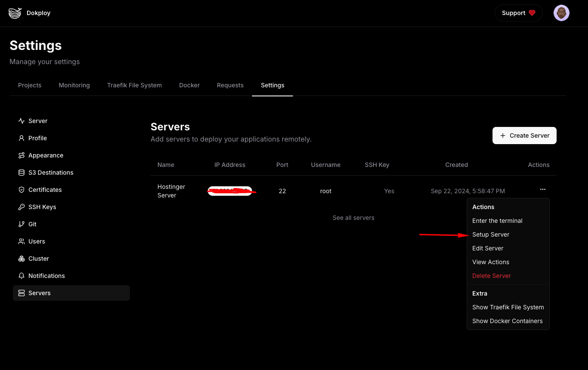Image resolution: width=588 pixels, height=370 pixels.
Task: Open Profile via its person icon
Action: [22, 138]
